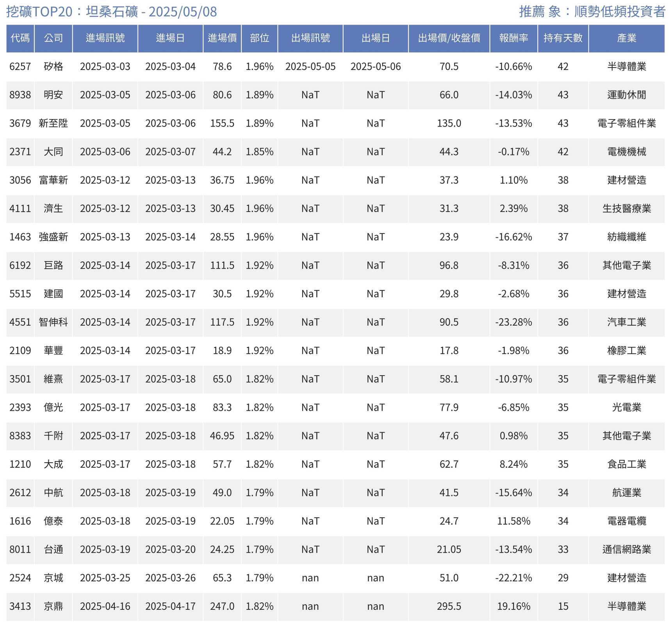Click company name 富華新
The width and height of the screenshot is (672, 627).
[53, 180]
